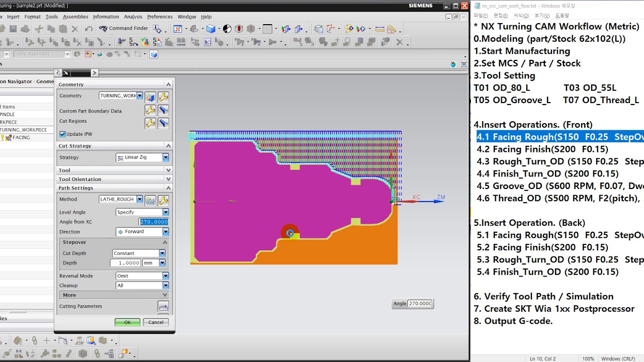Click the Undo arrow in NX toolbar
This screenshot has height=362, width=644.
click(88, 29)
